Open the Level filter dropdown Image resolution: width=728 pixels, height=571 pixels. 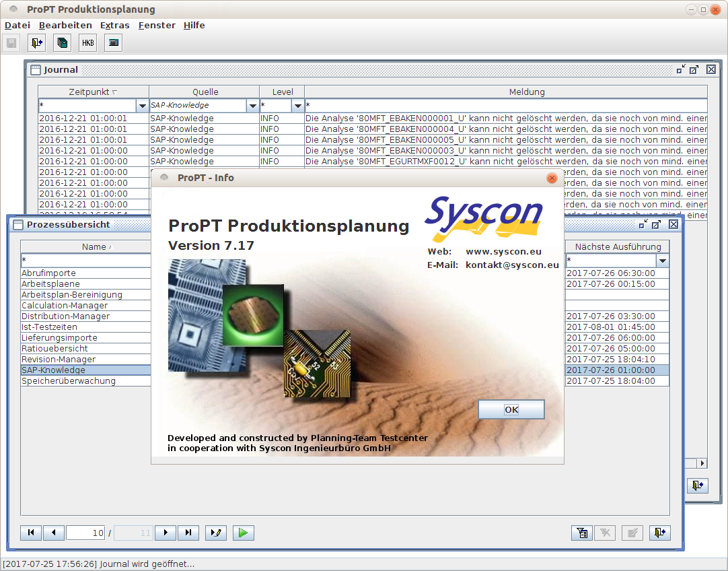point(297,106)
